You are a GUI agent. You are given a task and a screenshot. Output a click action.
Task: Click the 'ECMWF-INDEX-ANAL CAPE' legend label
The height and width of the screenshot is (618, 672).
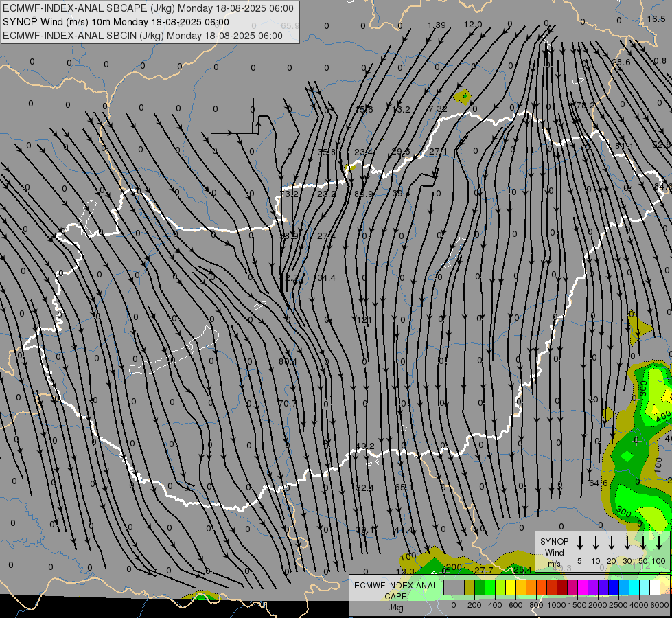395,591
